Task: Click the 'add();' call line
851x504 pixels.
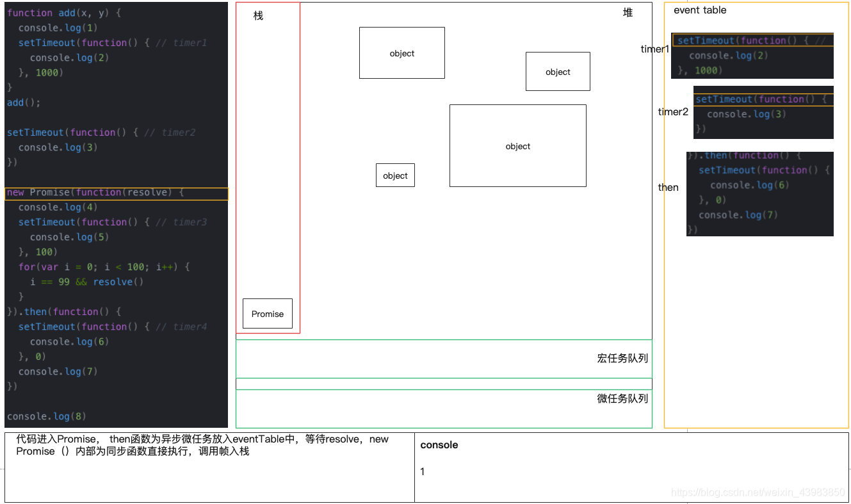Action: (x=24, y=102)
